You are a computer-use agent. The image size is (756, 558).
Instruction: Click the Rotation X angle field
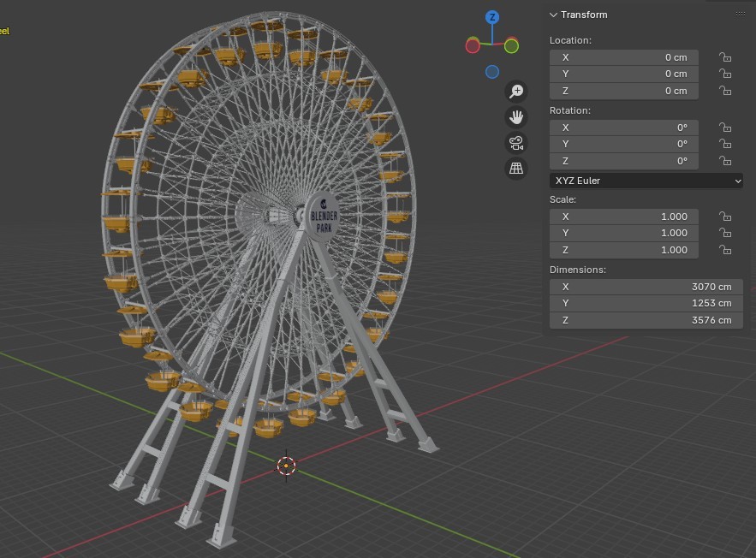(x=623, y=127)
